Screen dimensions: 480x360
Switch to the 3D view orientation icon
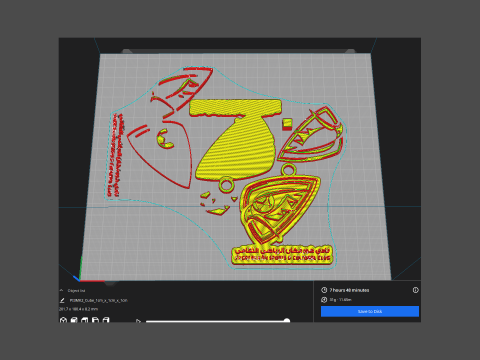coord(63,320)
